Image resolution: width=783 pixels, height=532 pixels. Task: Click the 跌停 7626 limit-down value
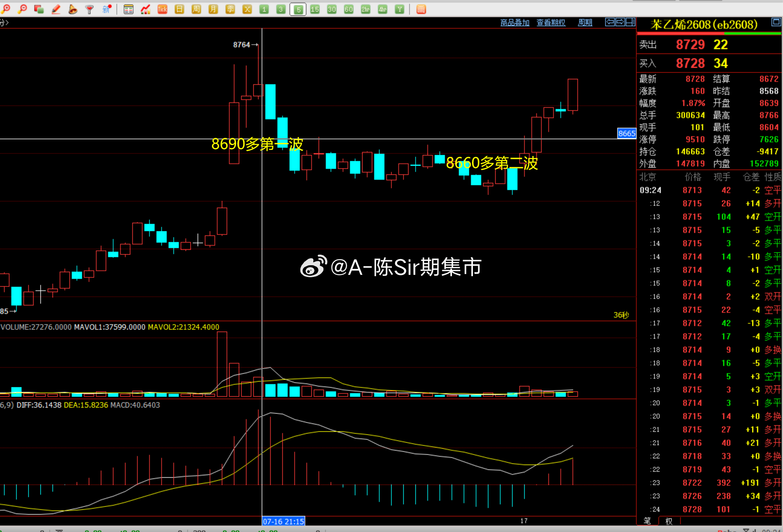pyautogui.click(x=769, y=139)
